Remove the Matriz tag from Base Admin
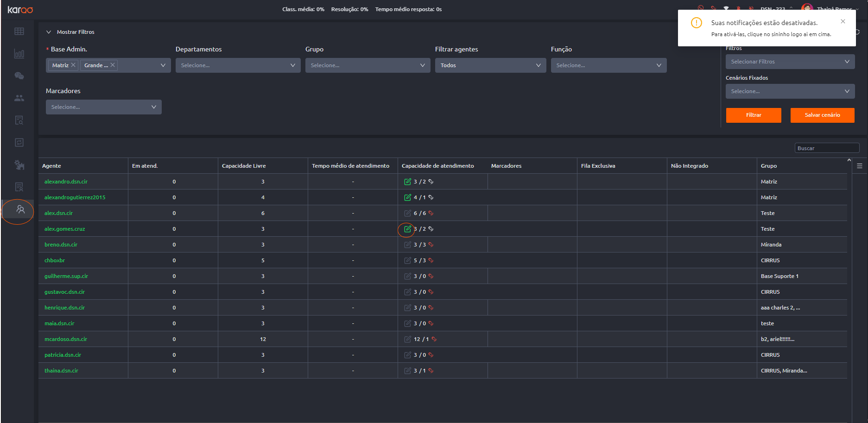The image size is (868, 423). pos(73,65)
